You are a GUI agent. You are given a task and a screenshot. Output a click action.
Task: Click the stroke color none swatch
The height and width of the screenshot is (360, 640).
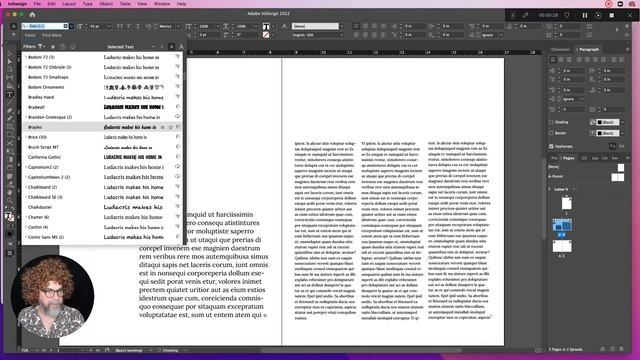pos(266,35)
